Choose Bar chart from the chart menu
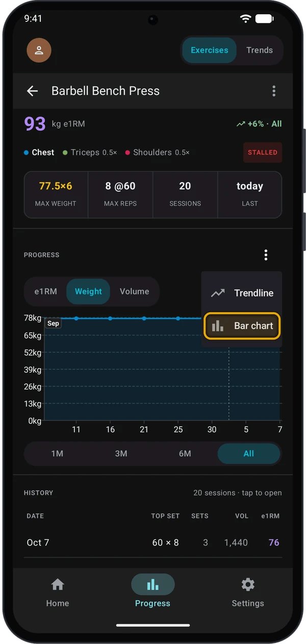 tap(242, 326)
